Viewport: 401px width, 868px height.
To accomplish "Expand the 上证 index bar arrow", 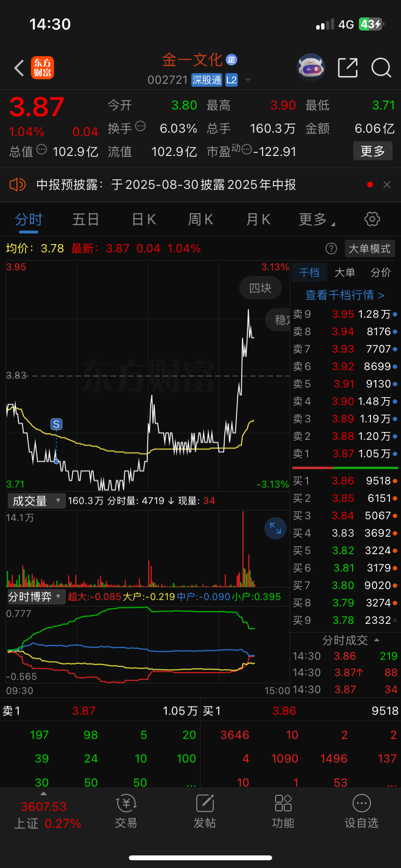I will click(x=44, y=793).
